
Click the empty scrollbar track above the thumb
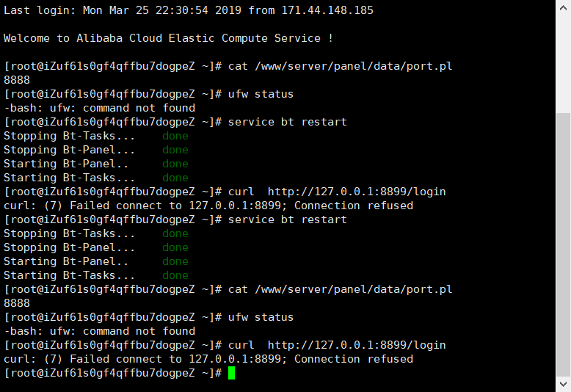(563, 64)
